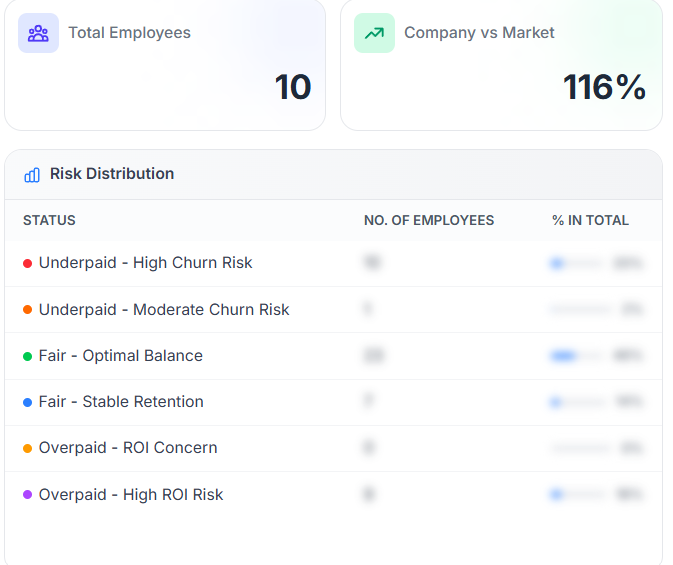Screen dimensions: 673x565
Task: Click the Company vs Market trend icon
Action: pyautogui.click(x=374, y=33)
